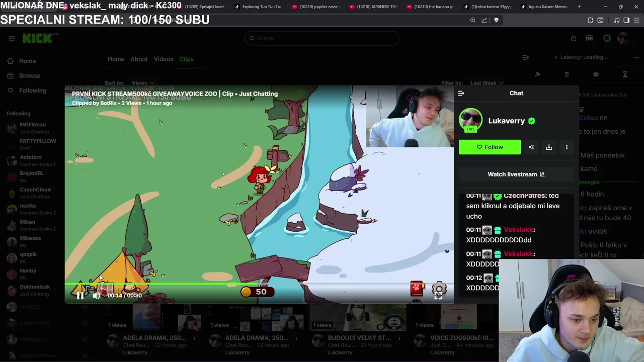This screenshot has height=362, width=644.
Task: Open Brave Shields icon in address bar
Action: 496,20
